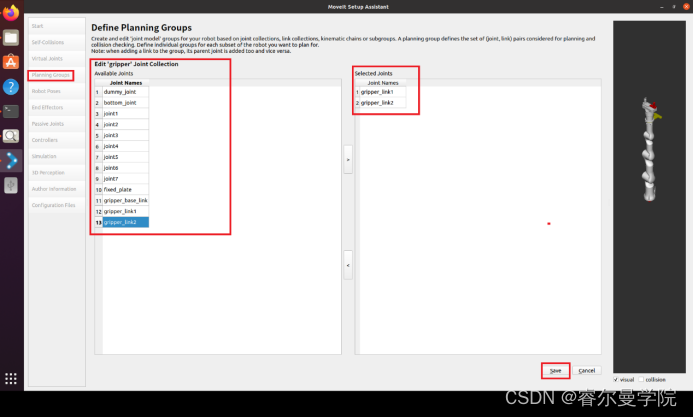Open the magnifier image viewer dock icon
This screenshot has height=417, width=693.
click(11, 136)
